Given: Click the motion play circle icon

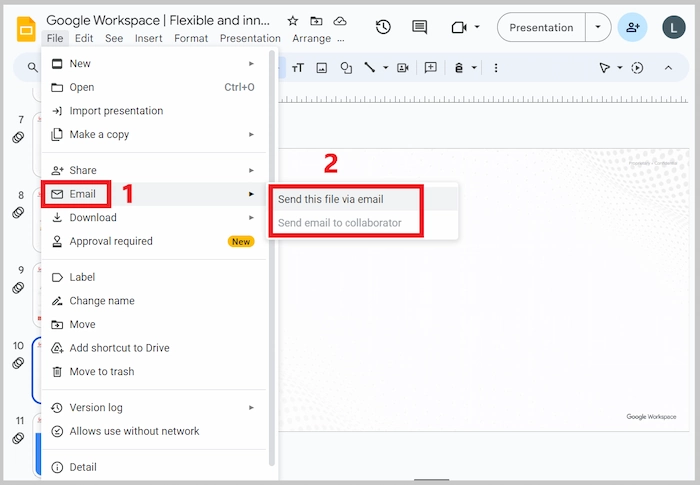Looking at the screenshot, I should [637, 68].
